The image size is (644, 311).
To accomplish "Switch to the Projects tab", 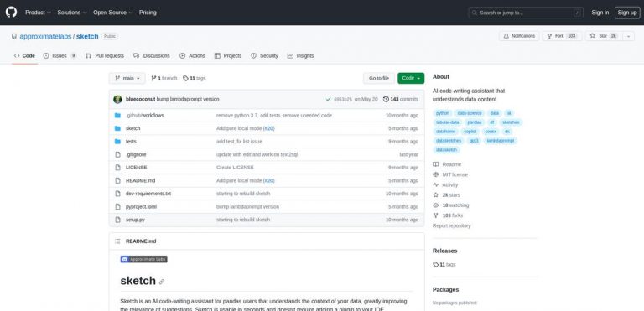I will point(228,56).
